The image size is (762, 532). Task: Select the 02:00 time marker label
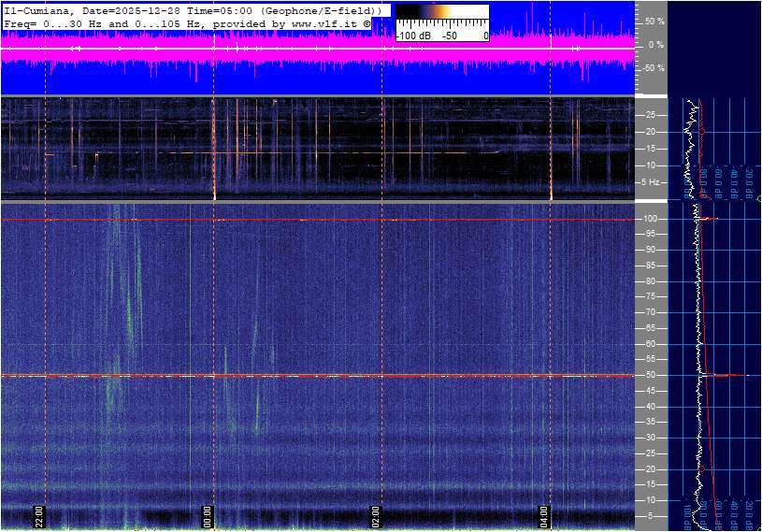[x=376, y=516]
